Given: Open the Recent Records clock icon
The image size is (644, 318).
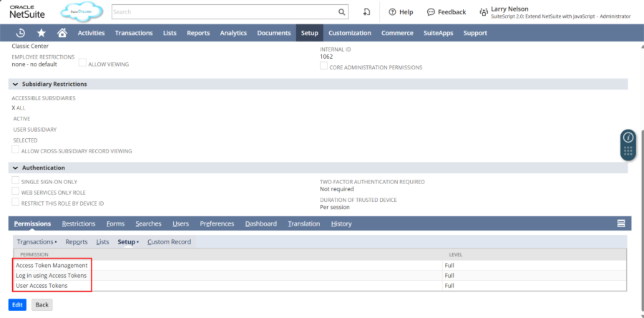Looking at the screenshot, I should click(x=21, y=33).
